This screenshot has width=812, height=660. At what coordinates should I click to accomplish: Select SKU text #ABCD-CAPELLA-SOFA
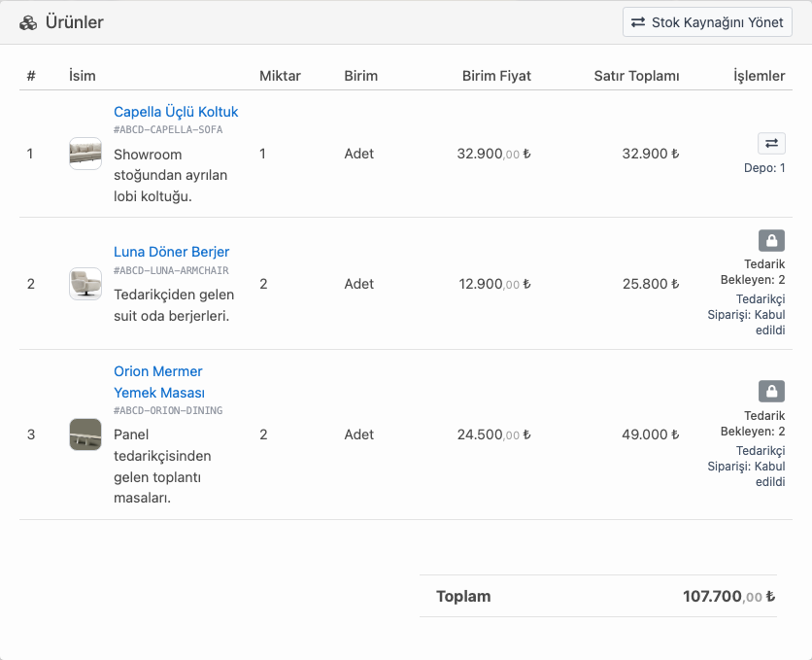[x=168, y=129]
